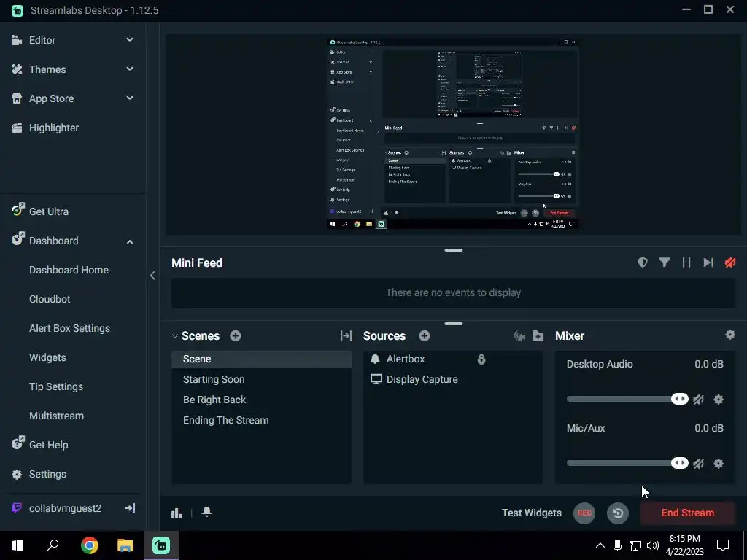The width and height of the screenshot is (747, 560).
Task: Open scene transitions icon
Action: pyautogui.click(x=347, y=335)
